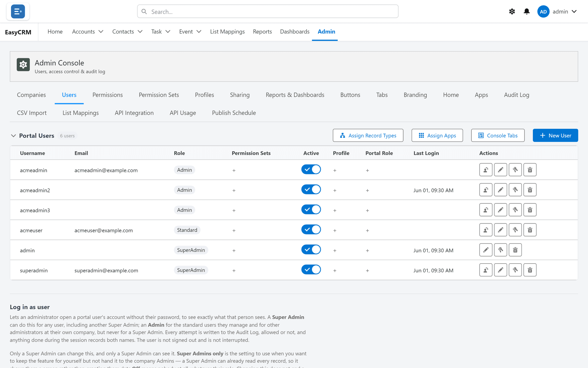588x368 pixels.
Task: Reset password for acmeuser key icon
Action: click(515, 230)
